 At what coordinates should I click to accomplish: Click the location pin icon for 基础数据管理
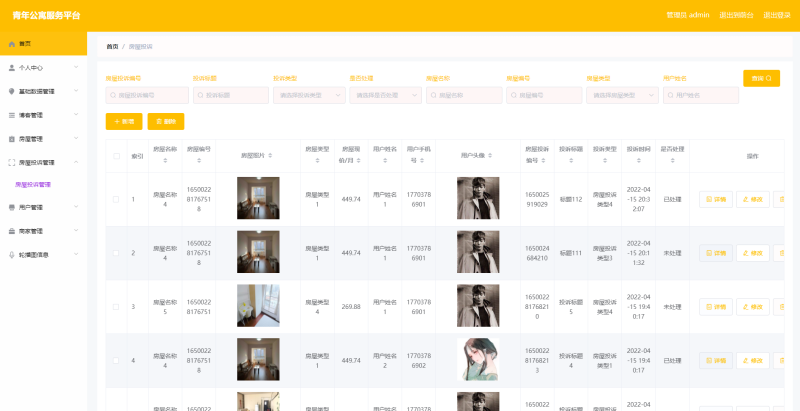coord(11,91)
